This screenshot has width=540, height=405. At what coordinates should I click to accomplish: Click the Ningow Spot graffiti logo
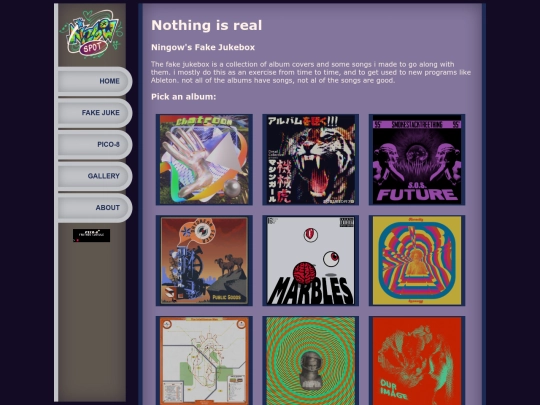(91, 34)
